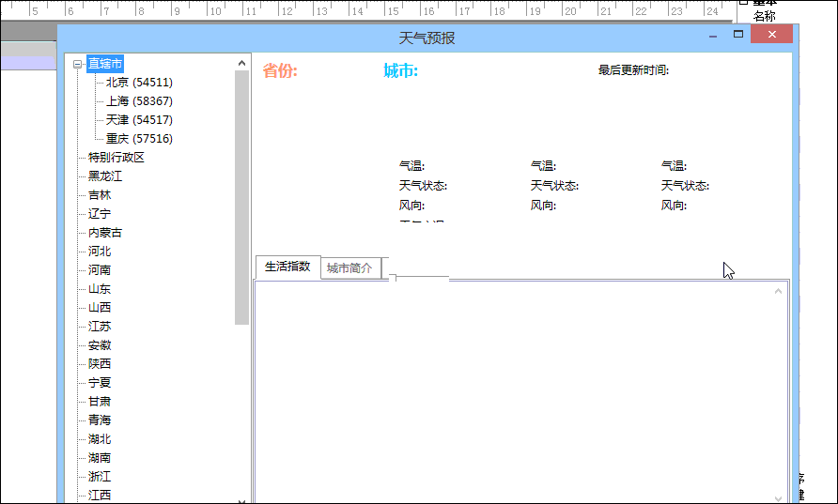Click the text box scroll-up arrow
The height and width of the screenshot is (504, 838).
click(x=778, y=291)
